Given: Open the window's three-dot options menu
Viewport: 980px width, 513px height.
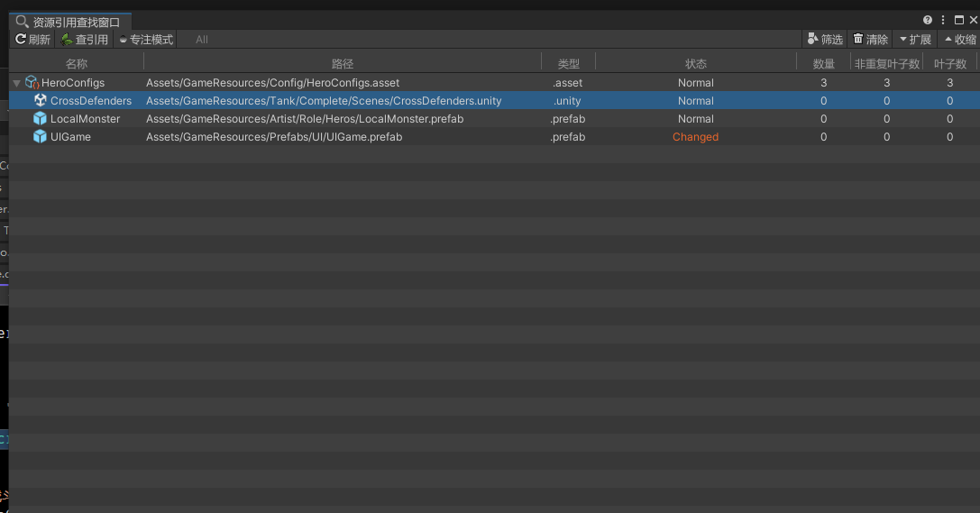Looking at the screenshot, I should (x=943, y=20).
